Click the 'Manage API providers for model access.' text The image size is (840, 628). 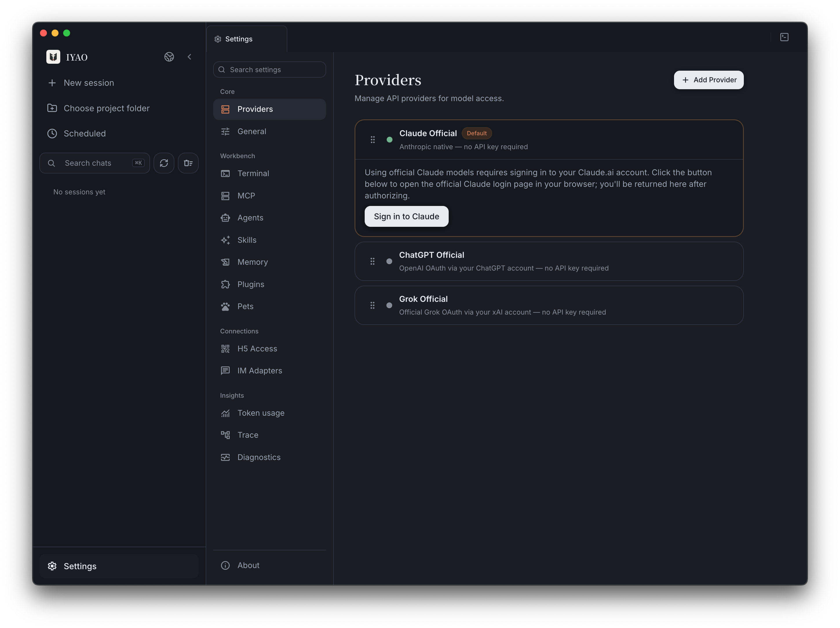429,98
